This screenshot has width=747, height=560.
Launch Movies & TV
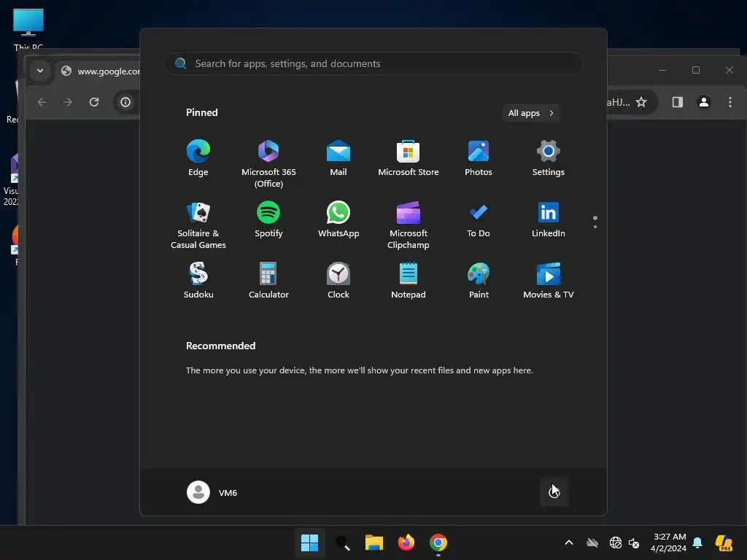[x=549, y=281]
